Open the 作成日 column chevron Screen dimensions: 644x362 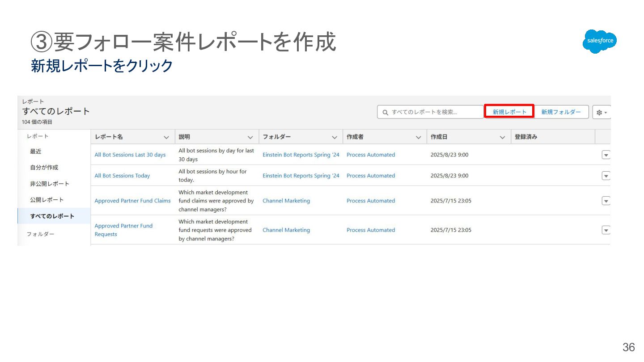(502, 138)
